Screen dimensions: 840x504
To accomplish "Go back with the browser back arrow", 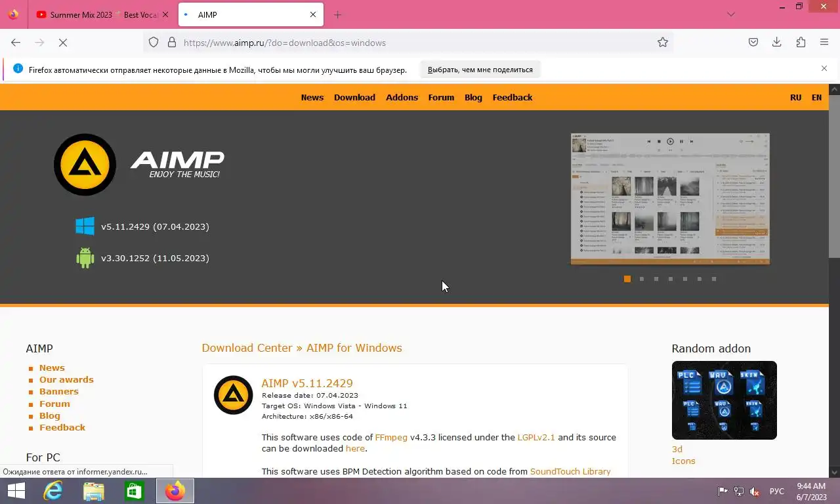I will (16, 43).
